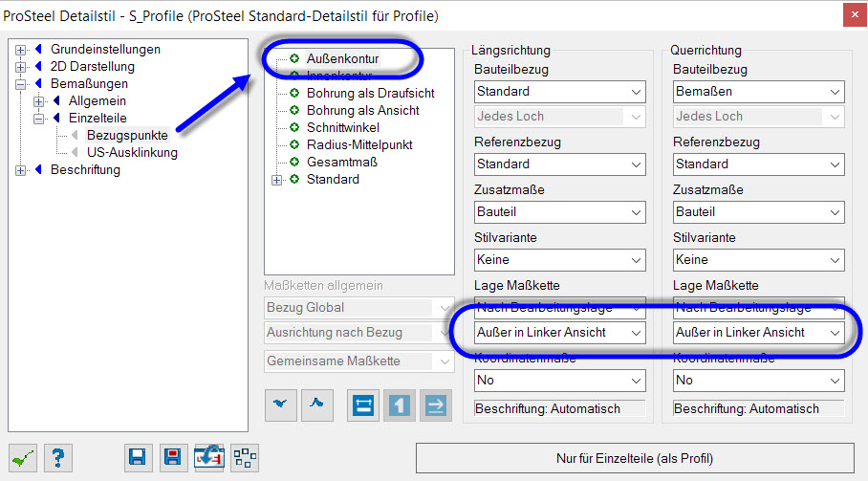Click the icon showing number 1
Screen dimensions: 868x481
pyautogui.click(x=400, y=405)
